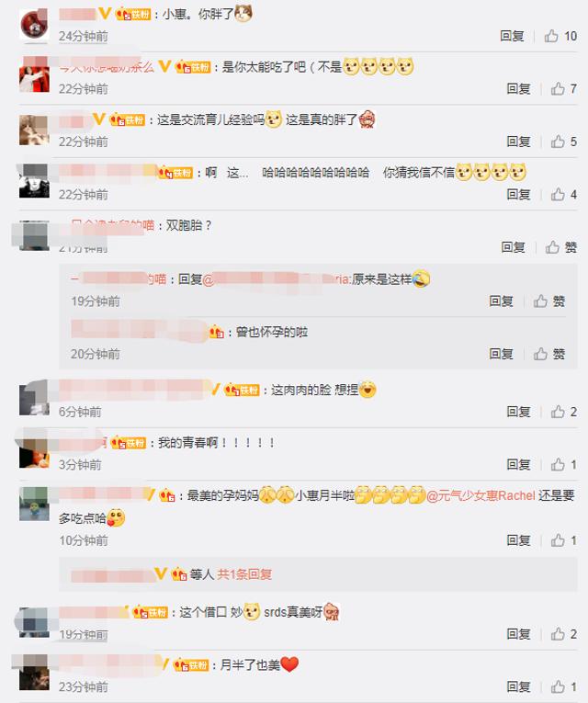Reply to '最美的孕妈妈' comment
Screen dimensions: 588x703
pyautogui.click(x=518, y=540)
